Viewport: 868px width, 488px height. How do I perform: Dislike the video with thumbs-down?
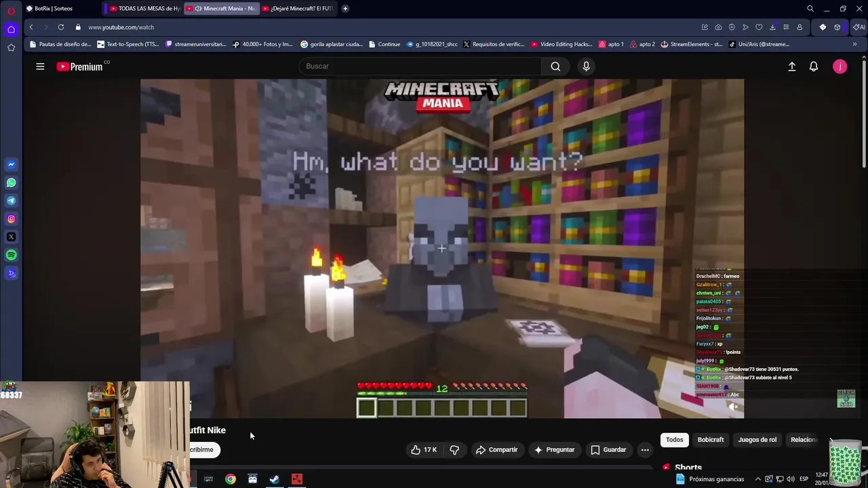point(454,449)
